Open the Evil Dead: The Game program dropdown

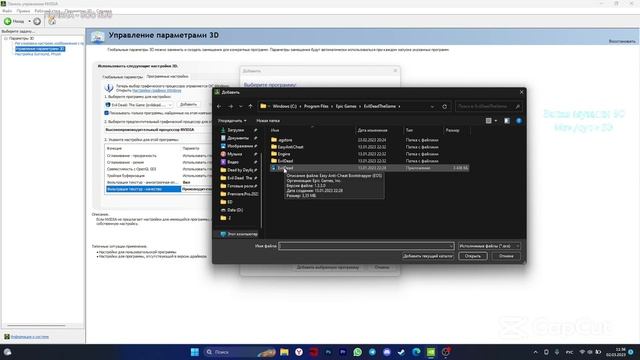tap(139, 105)
